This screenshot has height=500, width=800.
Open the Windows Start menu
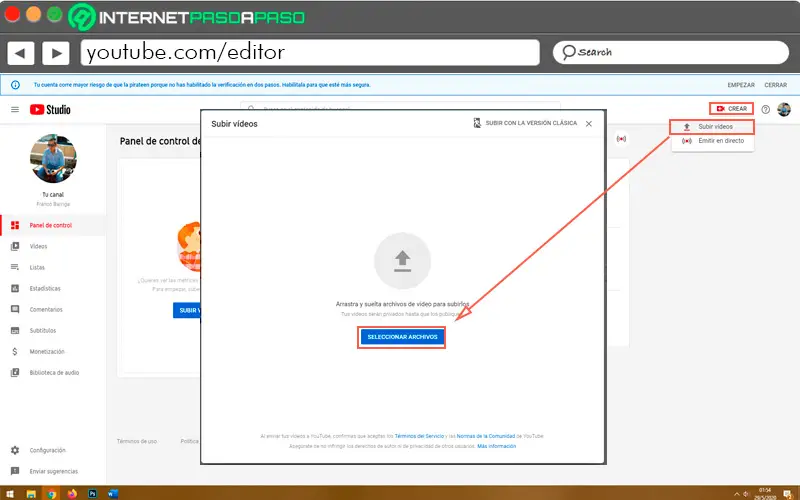10,493
